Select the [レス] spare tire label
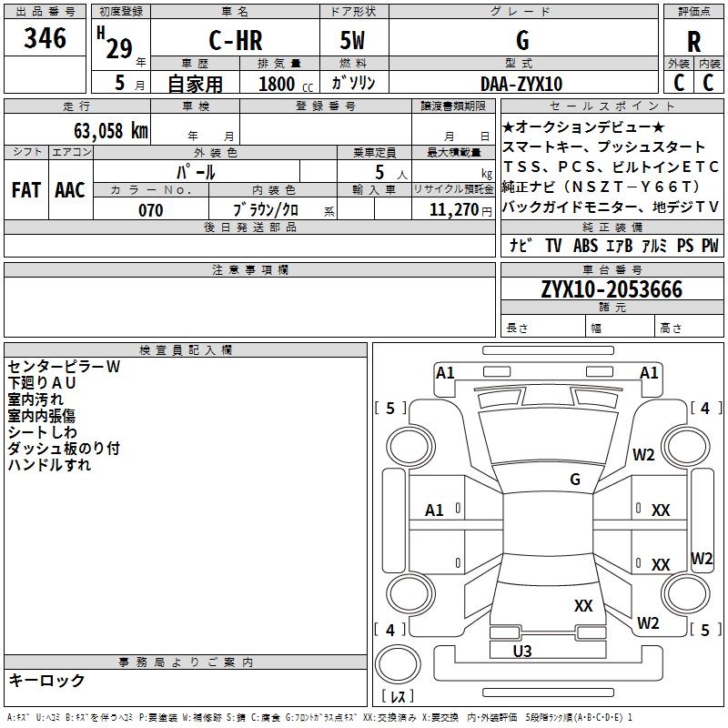 coord(398,696)
